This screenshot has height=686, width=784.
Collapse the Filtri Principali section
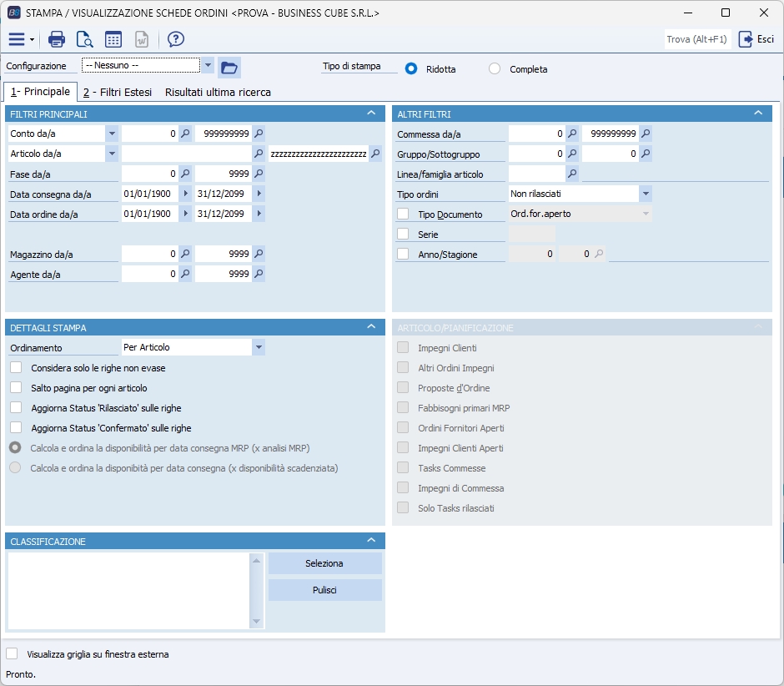370,113
